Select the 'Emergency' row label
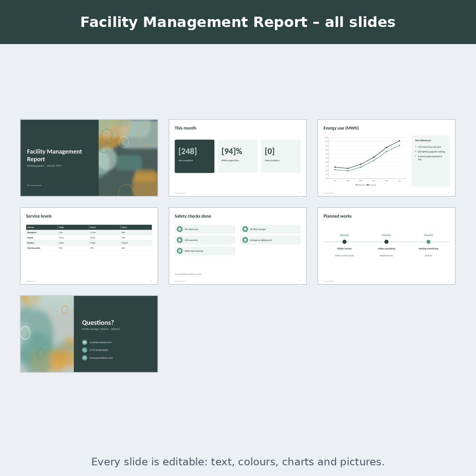The height and width of the screenshot is (476, 476). coord(32,232)
